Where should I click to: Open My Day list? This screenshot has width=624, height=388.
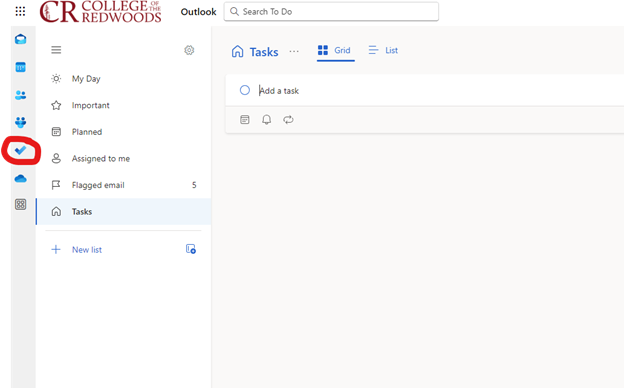pos(123,79)
